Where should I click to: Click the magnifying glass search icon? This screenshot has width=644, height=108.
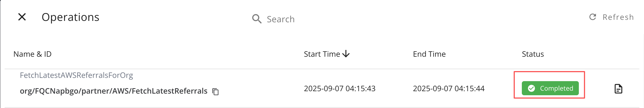click(257, 19)
